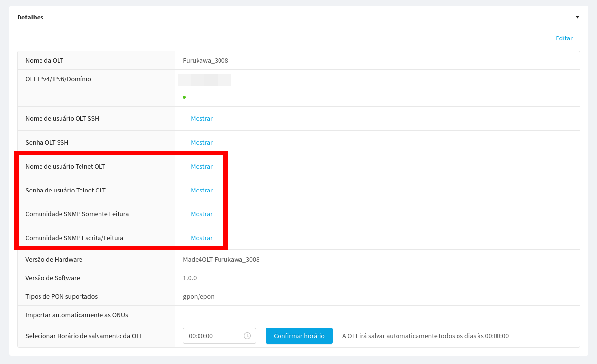
Task: Show the SNMP Escrita/Leitura community
Action: 201,238
